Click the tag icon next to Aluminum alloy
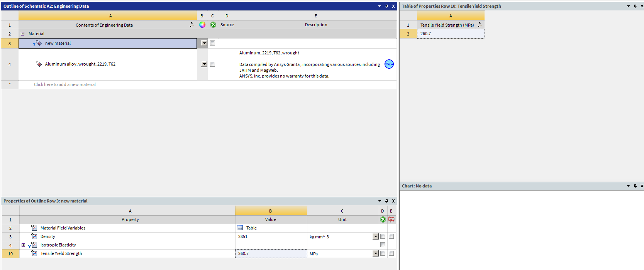Screen dimensions: 644x270 coord(39,64)
